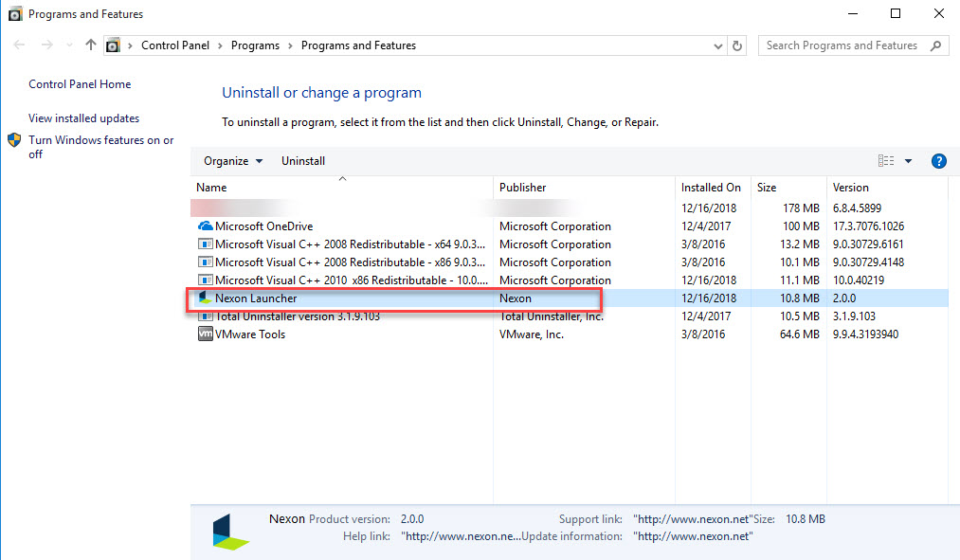Click the VMware Tools vm icon
The image size is (960, 560).
click(205, 334)
